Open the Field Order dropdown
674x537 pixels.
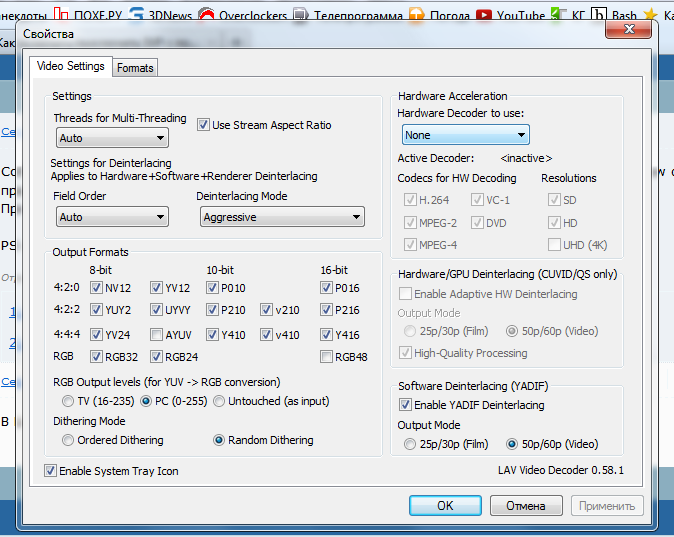point(112,217)
